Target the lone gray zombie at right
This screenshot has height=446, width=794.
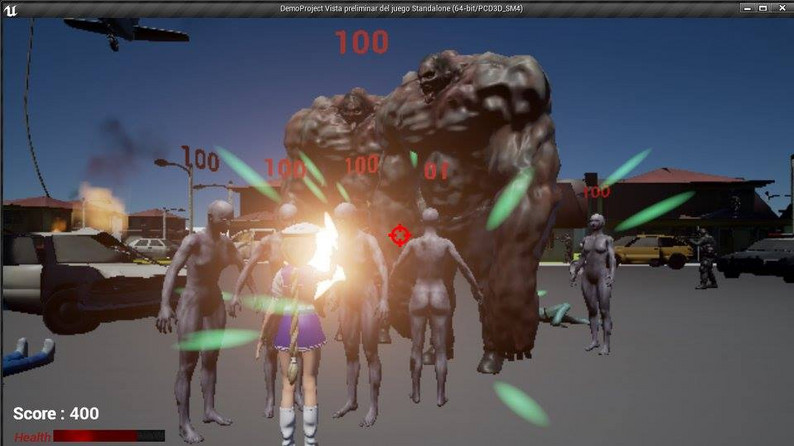(x=595, y=280)
